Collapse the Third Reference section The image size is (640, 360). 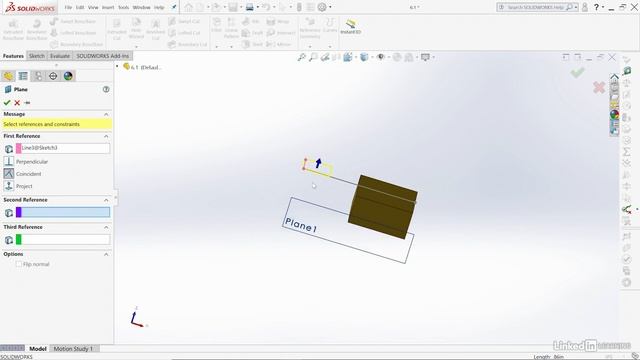pyautogui.click(x=106, y=227)
